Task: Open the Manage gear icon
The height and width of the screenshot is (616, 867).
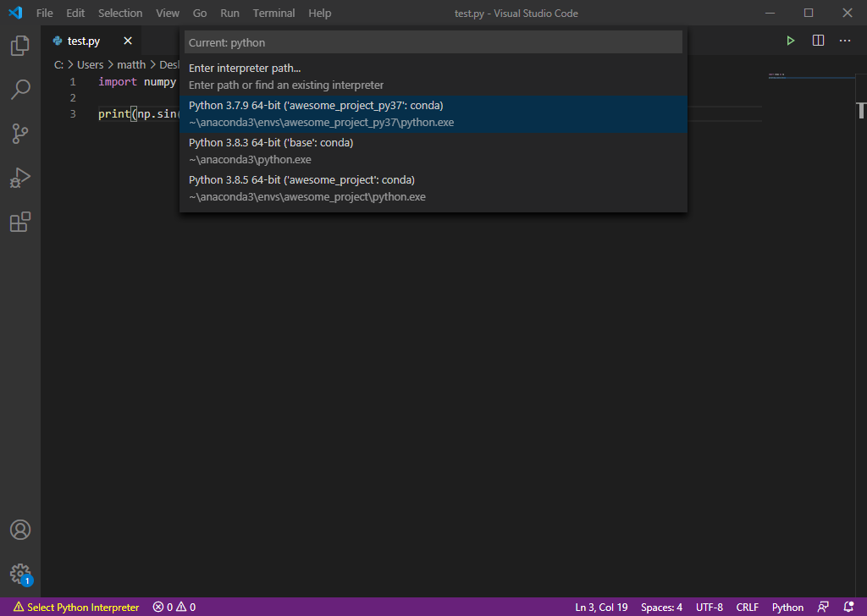Action: [20, 574]
